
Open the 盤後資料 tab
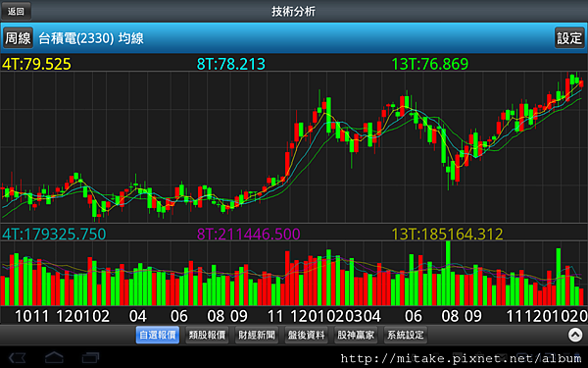click(306, 335)
